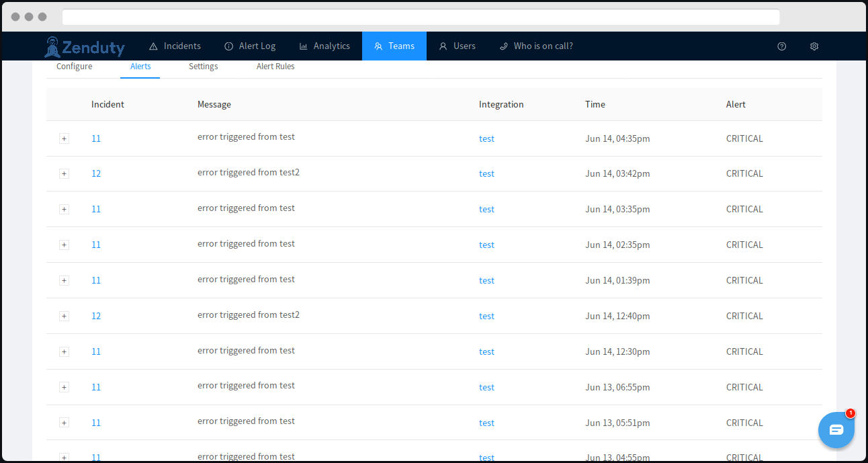The image size is (868, 463).
Task: Click the browser address bar
Action: [421, 17]
